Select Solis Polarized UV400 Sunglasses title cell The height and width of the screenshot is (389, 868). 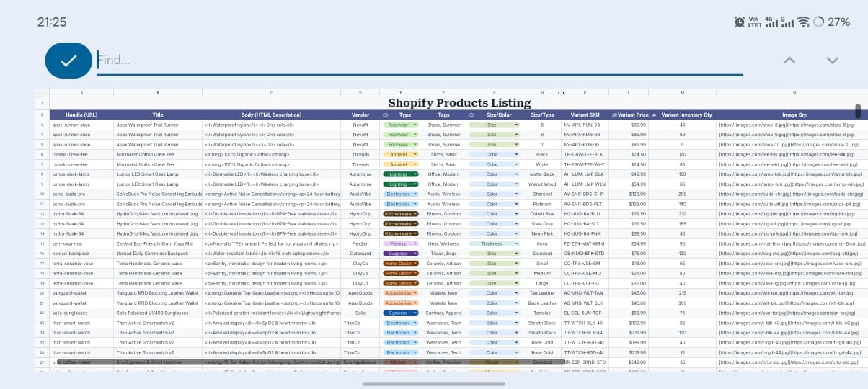tap(158, 313)
